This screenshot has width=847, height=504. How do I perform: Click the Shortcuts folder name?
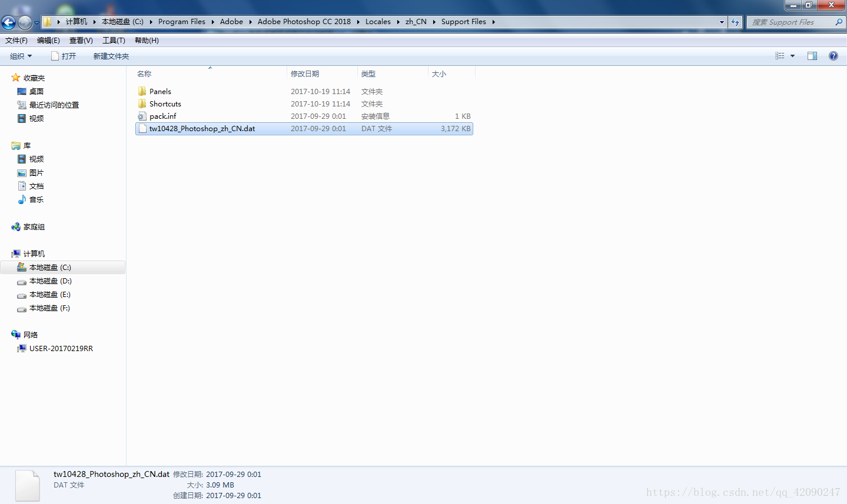[x=165, y=104]
